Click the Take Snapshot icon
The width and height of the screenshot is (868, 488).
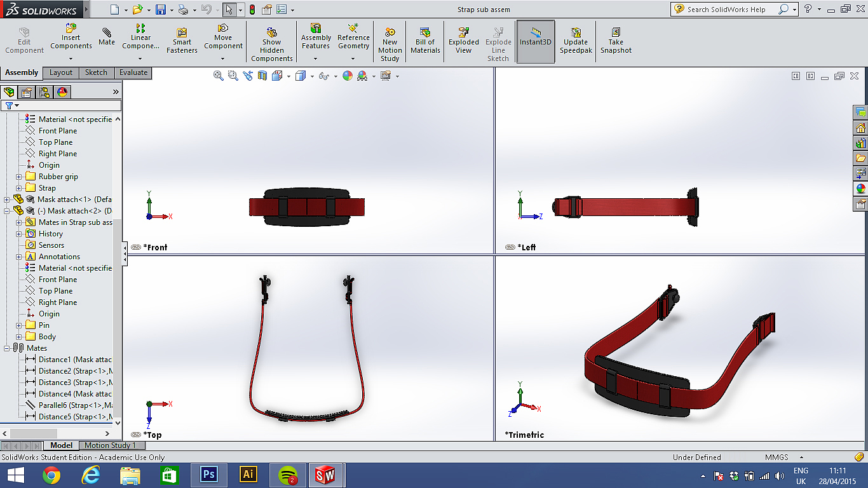click(616, 40)
